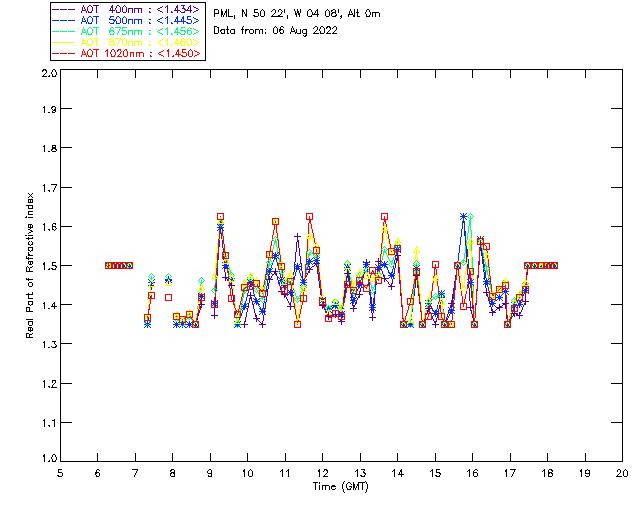Click the 1.5 y-axis tick label
This screenshot has width=640, height=512.
[49, 266]
